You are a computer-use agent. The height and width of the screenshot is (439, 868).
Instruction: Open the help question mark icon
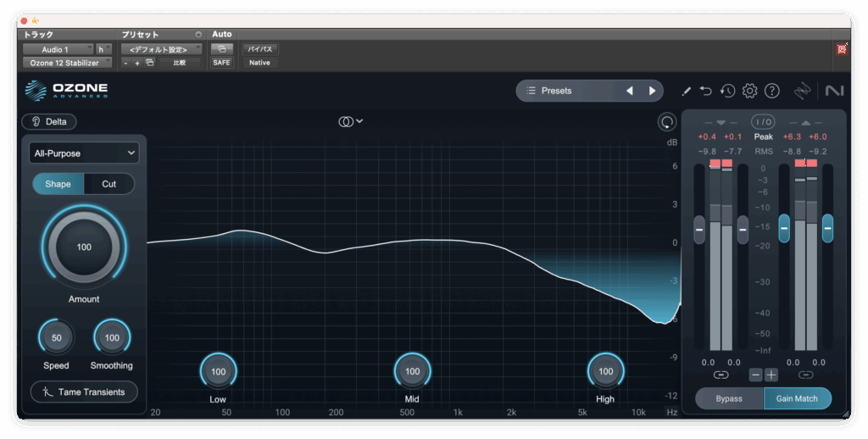click(771, 91)
